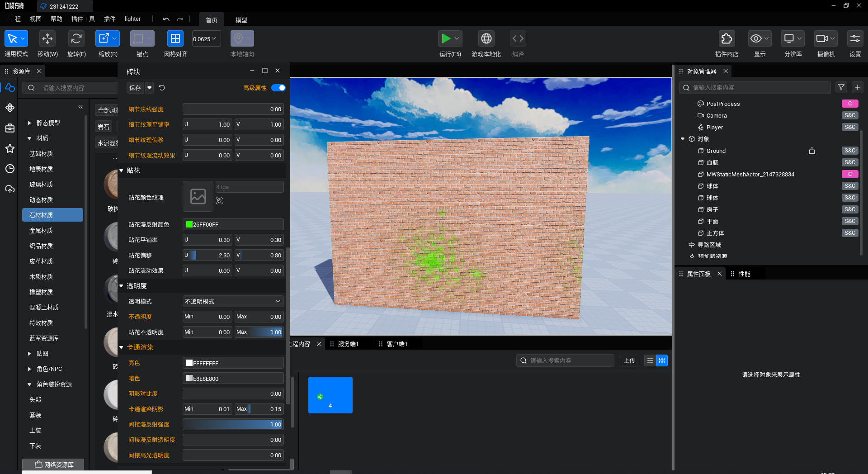Viewport: 868px width, 474px height.
Task: Open the 帮助 menu
Action: 57,19
